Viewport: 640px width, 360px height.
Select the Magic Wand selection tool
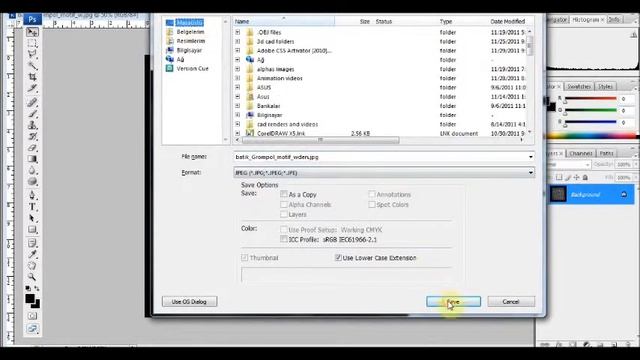coord(32,65)
